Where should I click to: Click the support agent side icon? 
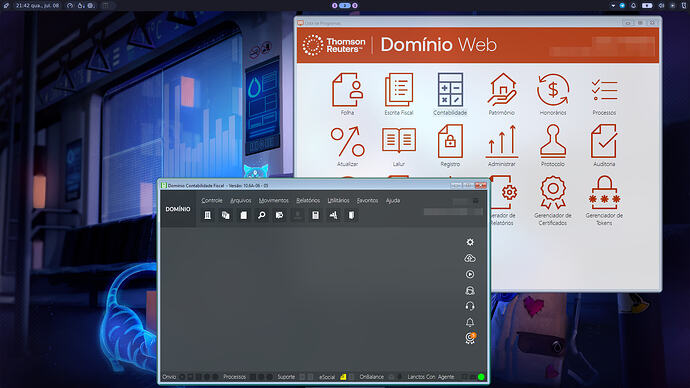(470, 290)
